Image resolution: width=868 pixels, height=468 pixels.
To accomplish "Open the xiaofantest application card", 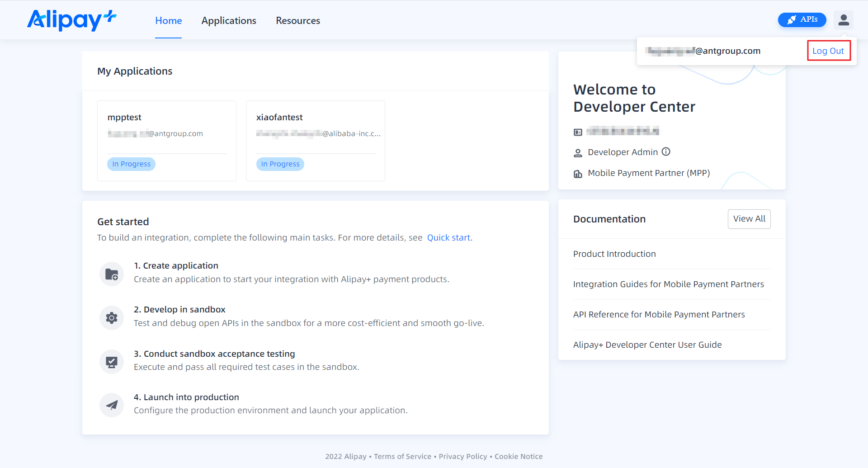I will point(315,140).
